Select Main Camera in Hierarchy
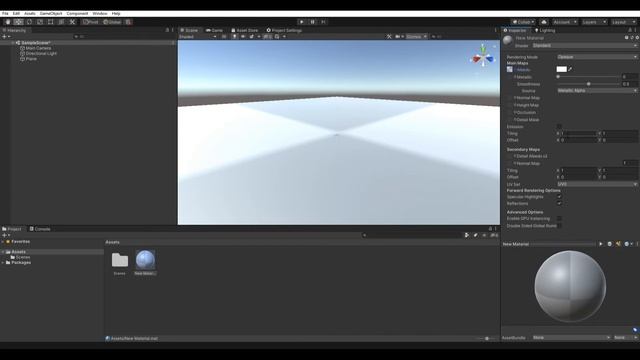The width and height of the screenshot is (640, 360). [38, 48]
